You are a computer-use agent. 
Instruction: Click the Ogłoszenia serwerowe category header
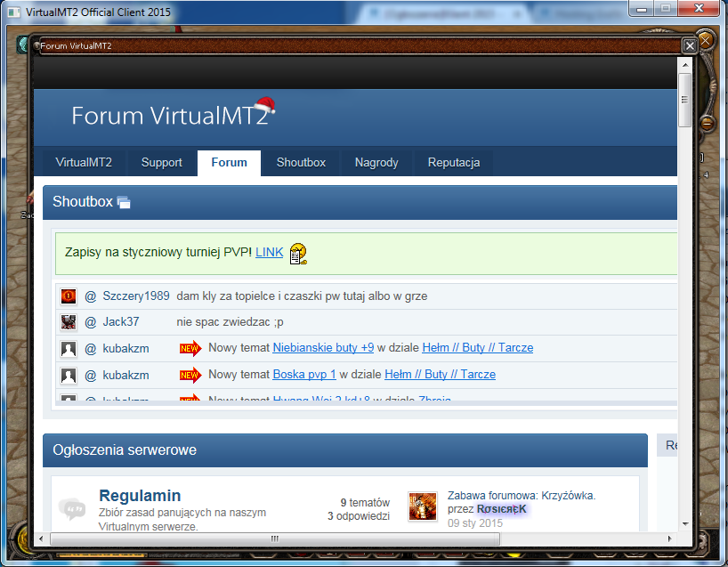point(345,450)
